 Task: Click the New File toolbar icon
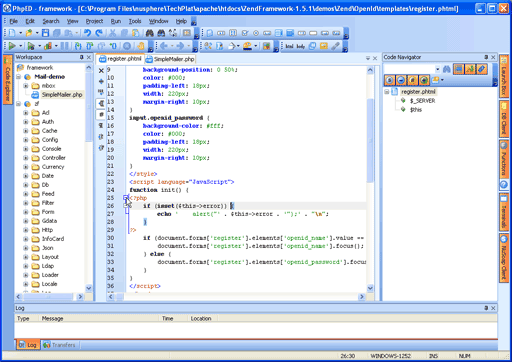[x=12, y=33]
